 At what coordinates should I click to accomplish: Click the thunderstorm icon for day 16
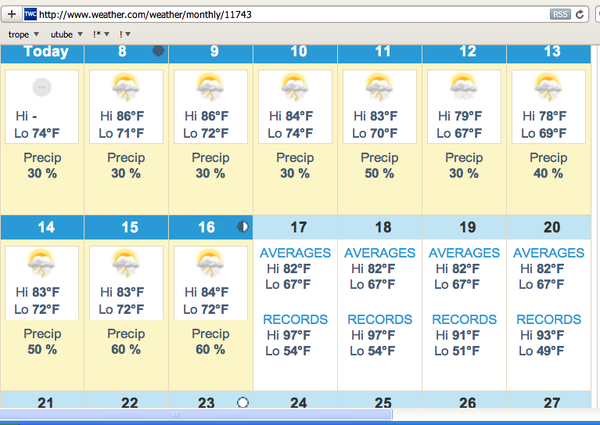point(210,263)
